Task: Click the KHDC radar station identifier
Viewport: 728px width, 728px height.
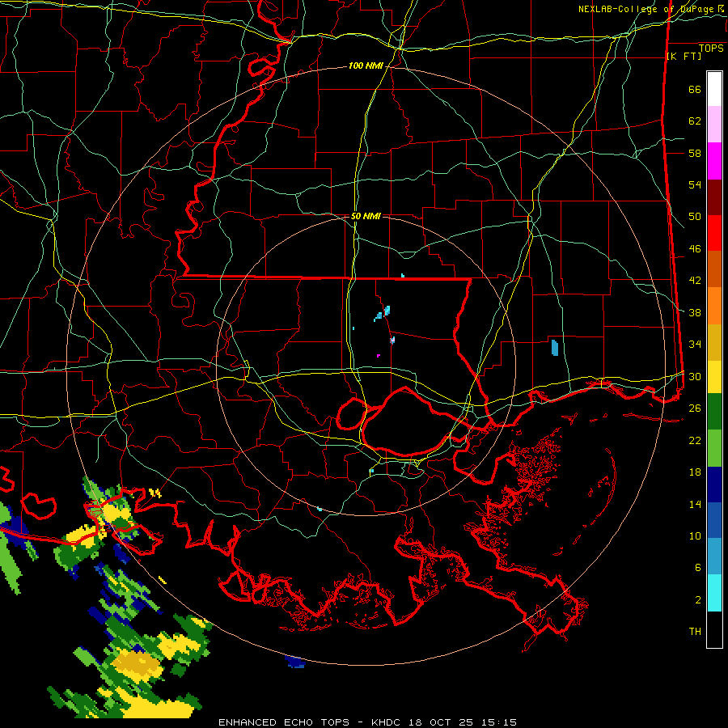Action: pyautogui.click(x=387, y=722)
